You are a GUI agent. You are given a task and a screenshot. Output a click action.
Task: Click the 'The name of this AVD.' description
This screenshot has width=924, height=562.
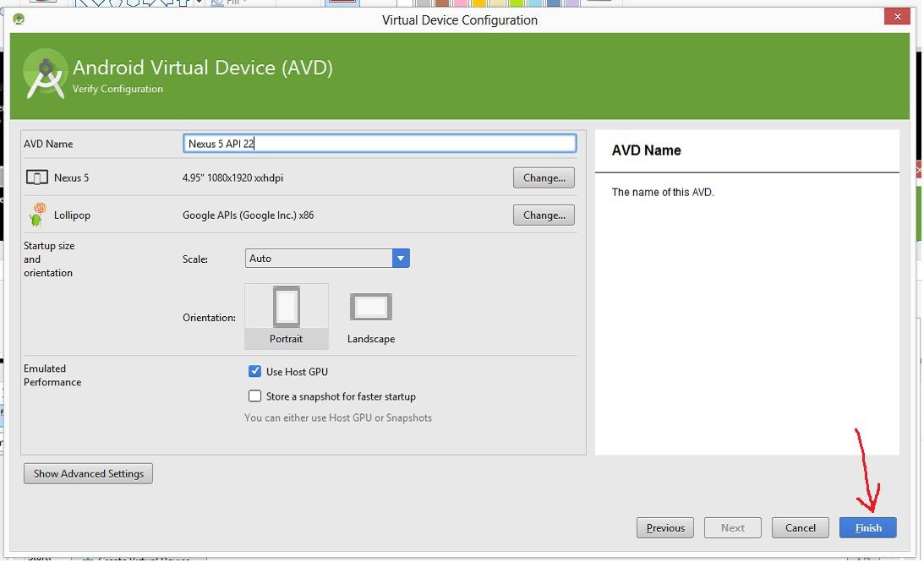pos(663,192)
